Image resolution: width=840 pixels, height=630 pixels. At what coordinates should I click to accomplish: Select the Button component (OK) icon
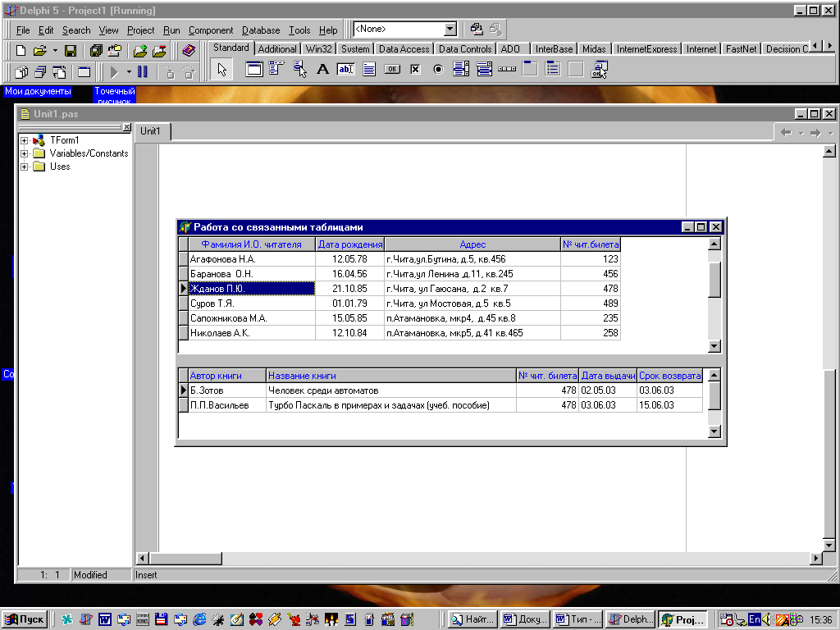[392, 69]
